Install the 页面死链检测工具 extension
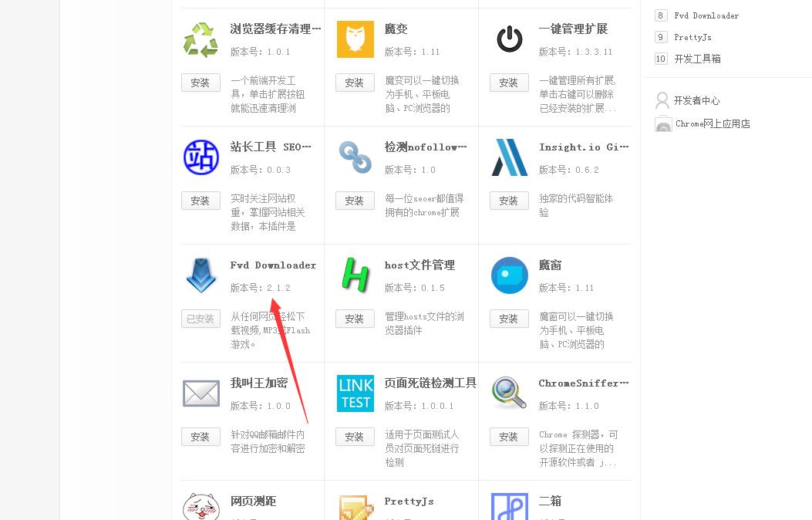Screen dimensions: 812x520 pyautogui.click(x=355, y=436)
